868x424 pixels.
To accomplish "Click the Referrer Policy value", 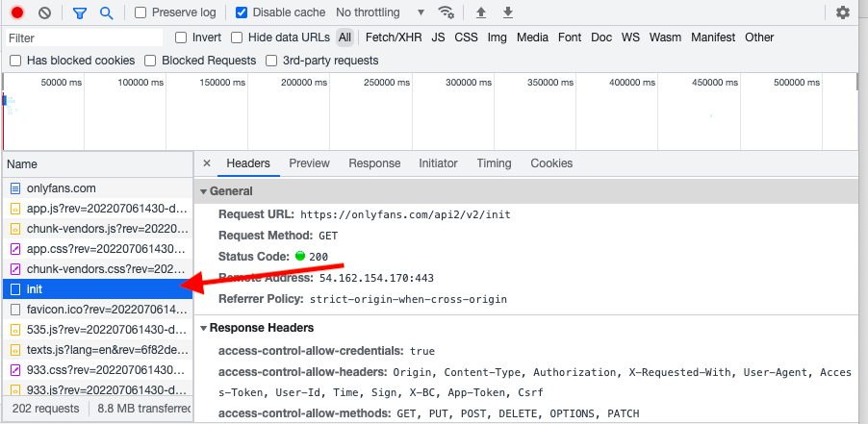I will (409, 300).
